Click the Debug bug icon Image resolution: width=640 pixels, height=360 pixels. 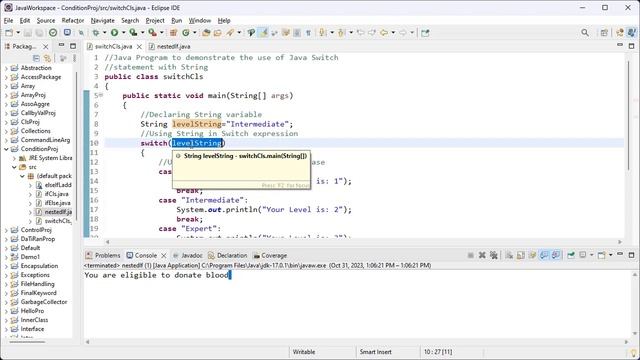96,33
